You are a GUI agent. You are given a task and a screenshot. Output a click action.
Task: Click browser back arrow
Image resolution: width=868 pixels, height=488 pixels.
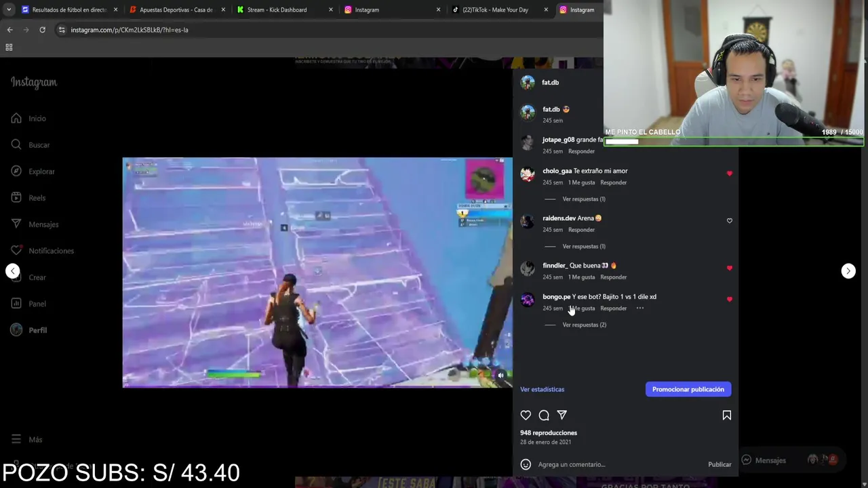tap(9, 30)
